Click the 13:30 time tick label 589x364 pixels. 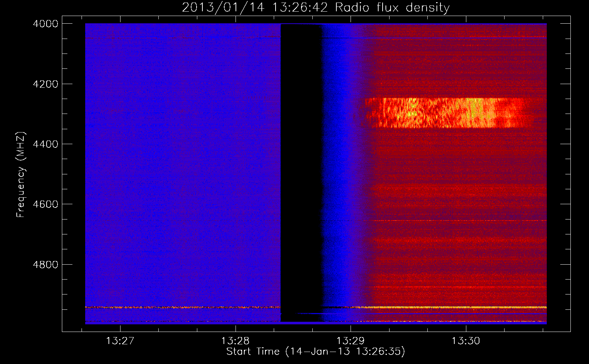(x=466, y=341)
